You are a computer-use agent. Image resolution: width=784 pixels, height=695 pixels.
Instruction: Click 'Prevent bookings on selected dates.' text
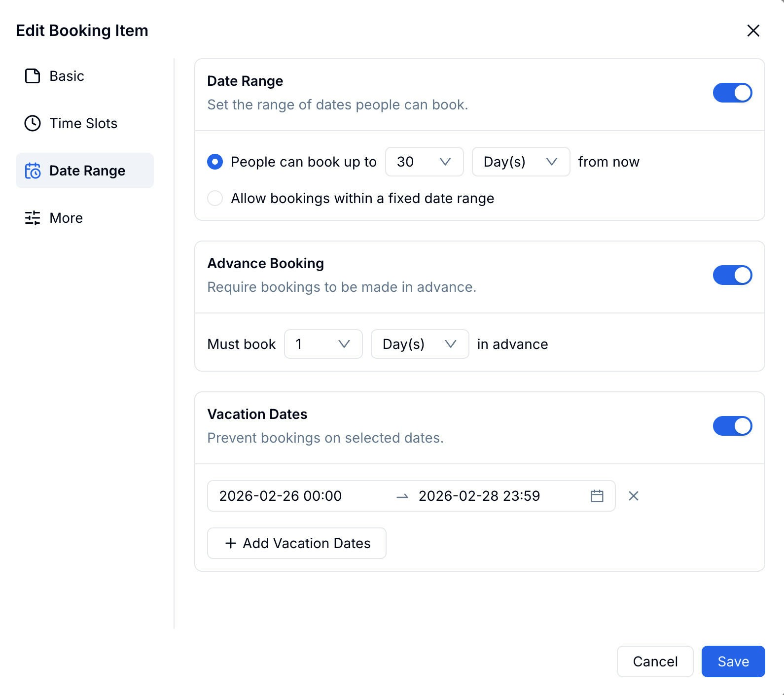(325, 438)
